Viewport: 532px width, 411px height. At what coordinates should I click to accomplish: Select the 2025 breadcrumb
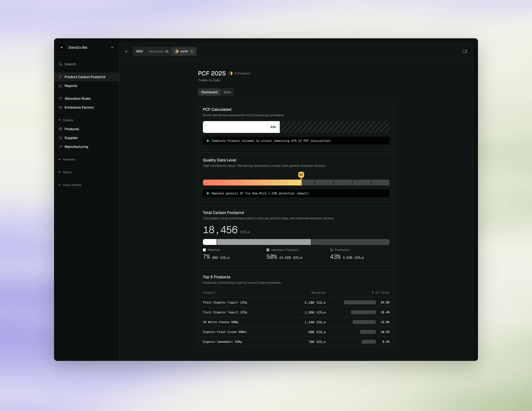coord(139,51)
